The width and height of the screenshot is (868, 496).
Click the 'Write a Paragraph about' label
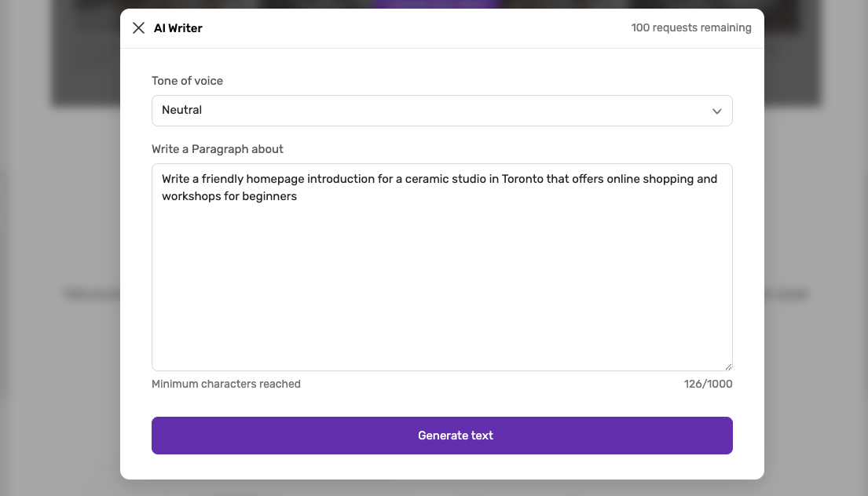point(217,149)
